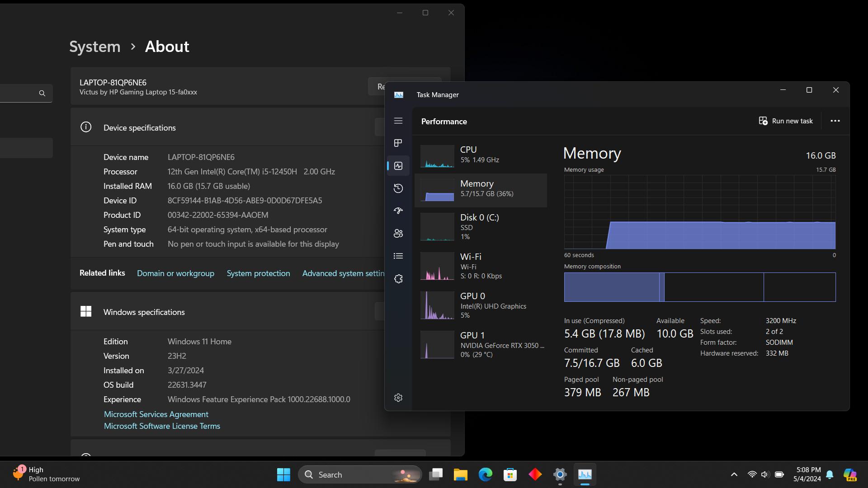Open Users page in Task Manager sidebar
The width and height of the screenshot is (868, 488).
click(x=398, y=234)
